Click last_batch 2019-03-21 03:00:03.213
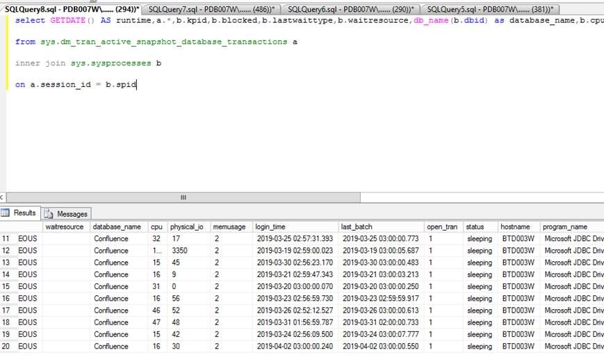Screen dimensions: 604x364 pos(381,274)
